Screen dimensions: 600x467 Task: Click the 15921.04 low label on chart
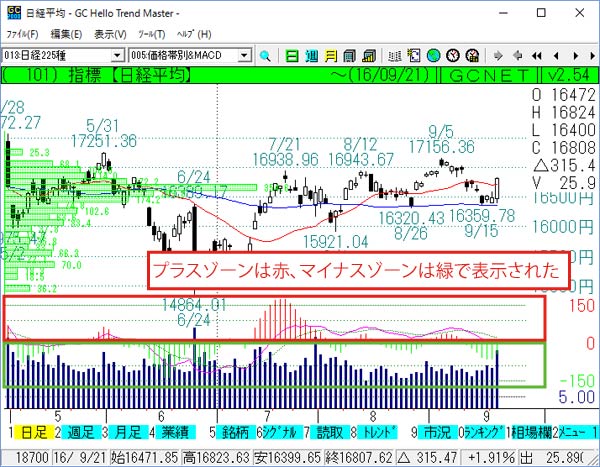[336, 242]
